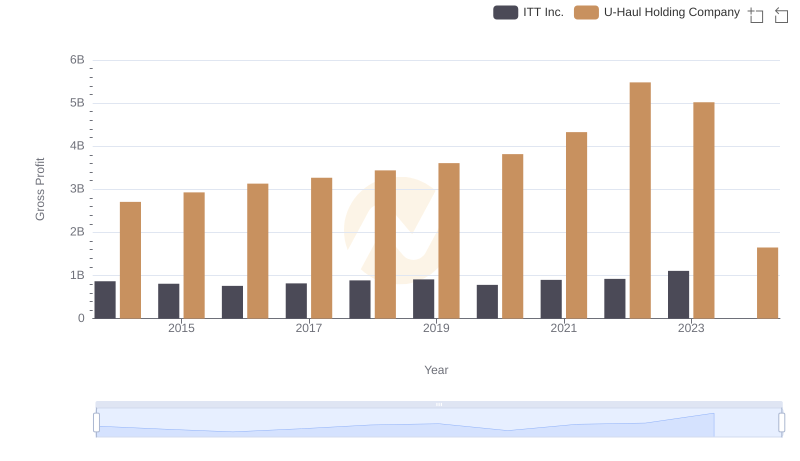Click the ITT Inc. bar for 2021

coord(551,299)
